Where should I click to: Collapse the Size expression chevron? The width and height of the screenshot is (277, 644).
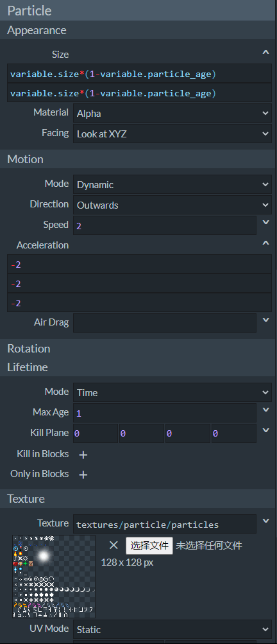click(265, 53)
